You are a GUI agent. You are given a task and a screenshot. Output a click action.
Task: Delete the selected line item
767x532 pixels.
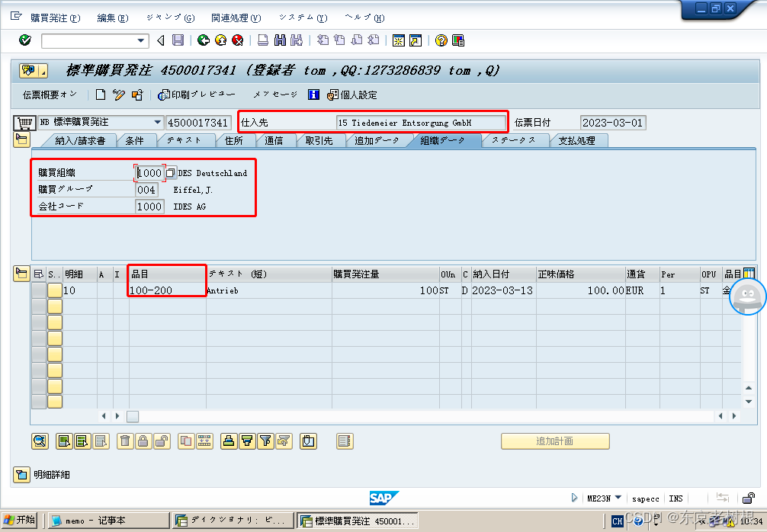tap(124, 441)
